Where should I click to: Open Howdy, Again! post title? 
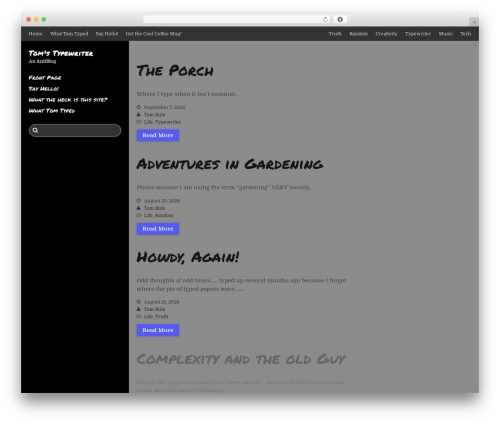pos(188,257)
